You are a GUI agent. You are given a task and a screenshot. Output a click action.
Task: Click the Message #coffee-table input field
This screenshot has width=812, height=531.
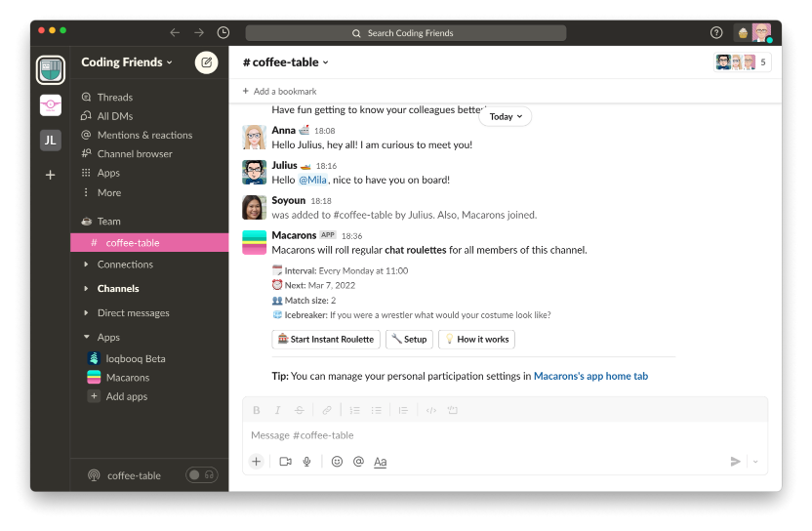pyautogui.click(x=505, y=435)
